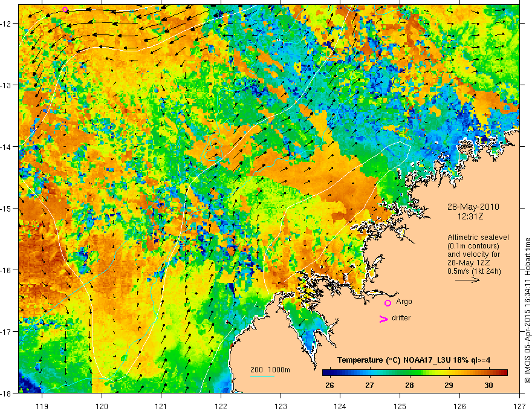This screenshot has width=532, height=411.
Task: Click the '28-May-2010' date text
Action: 473,207
